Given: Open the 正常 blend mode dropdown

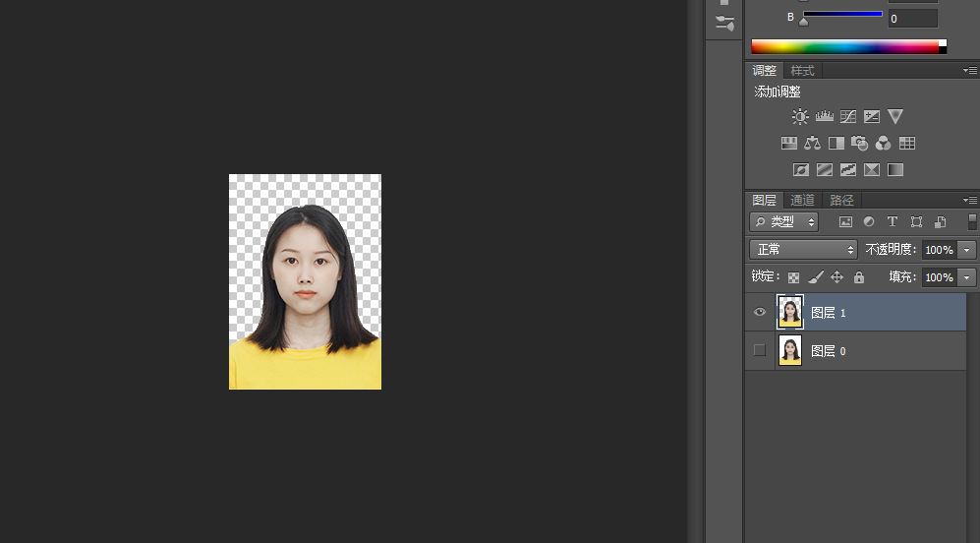Looking at the screenshot, I should tap(803, 250).
